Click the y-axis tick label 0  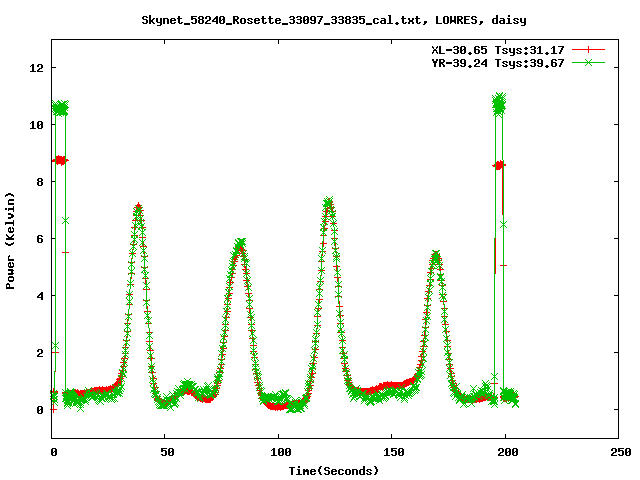40,410
